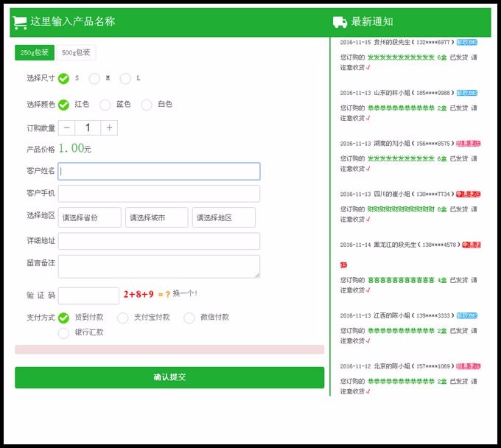Click the plus button to increase 订购数量
The height and width of the screenshot is (448, 501).
109,128
